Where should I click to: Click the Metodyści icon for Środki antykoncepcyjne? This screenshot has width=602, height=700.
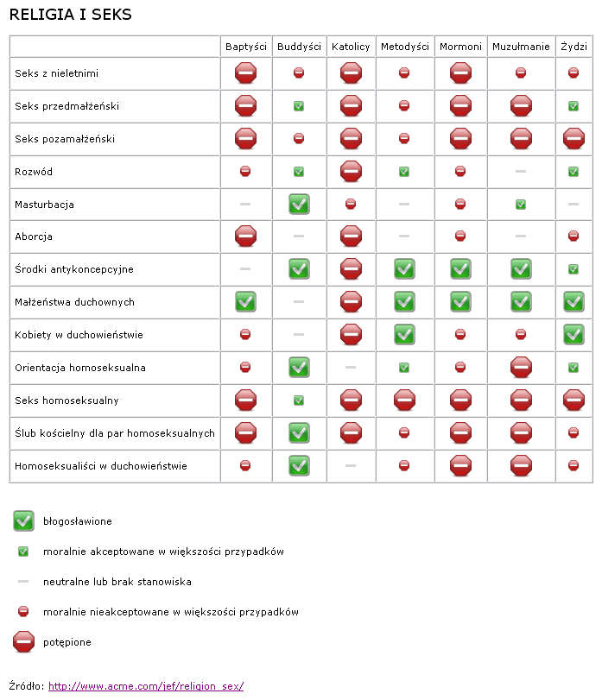(x=404, y=269)
